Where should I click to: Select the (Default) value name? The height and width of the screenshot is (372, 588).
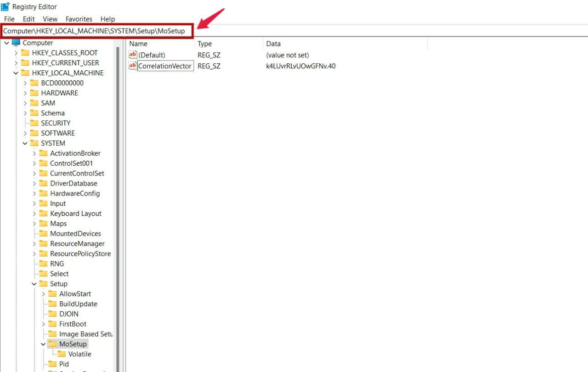[152, 55]
